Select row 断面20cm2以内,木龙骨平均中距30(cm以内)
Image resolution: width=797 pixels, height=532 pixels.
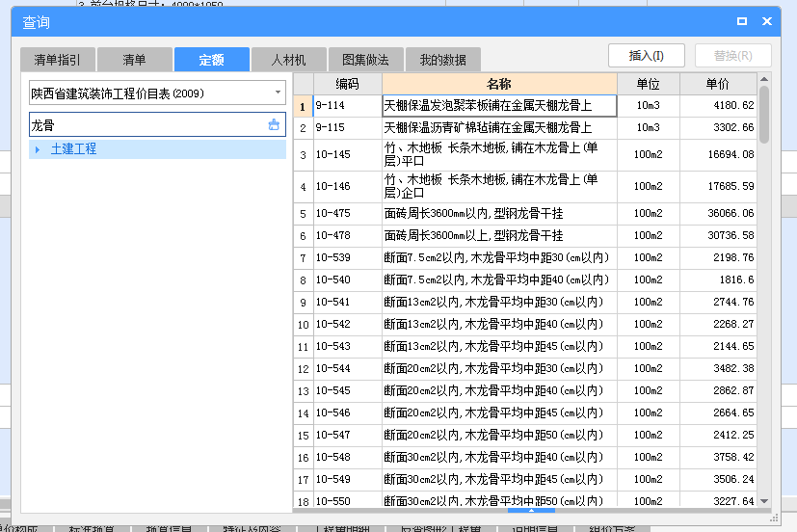(x=499, y=369)
